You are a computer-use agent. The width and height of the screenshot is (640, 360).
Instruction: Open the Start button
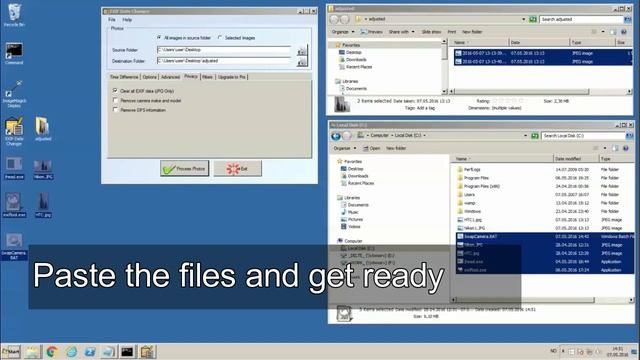11,351
